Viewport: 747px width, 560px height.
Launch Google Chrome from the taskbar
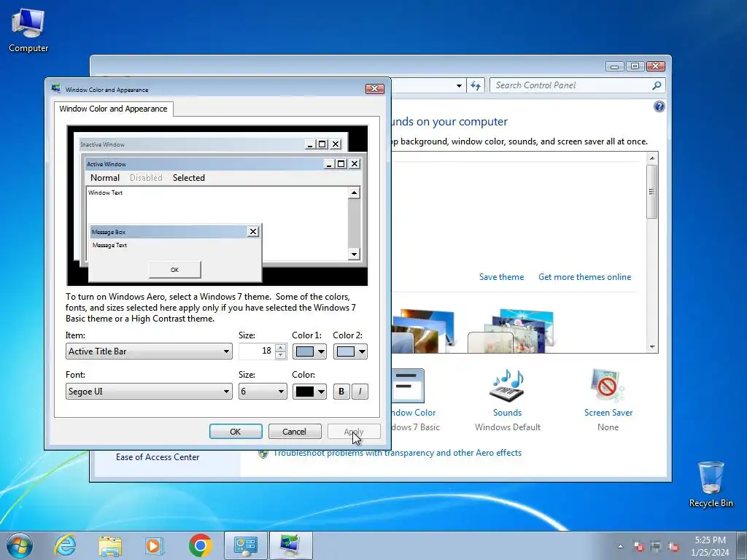(x=200, y=545)
